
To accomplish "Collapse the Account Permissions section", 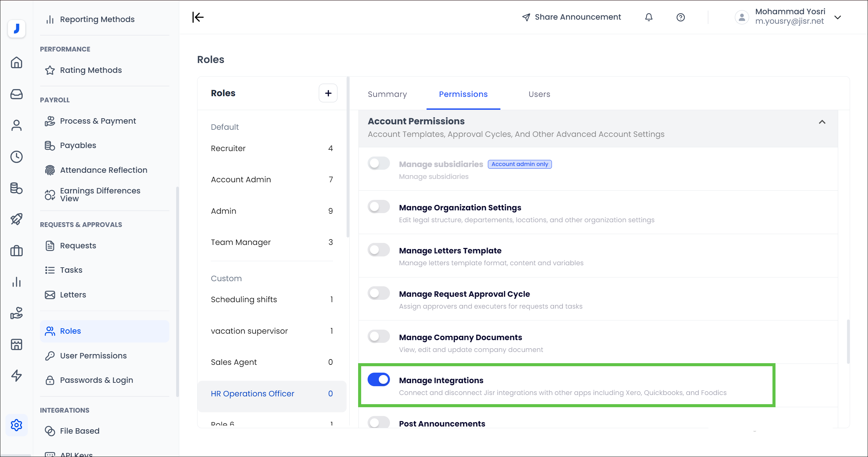I will tap(822, 122).
